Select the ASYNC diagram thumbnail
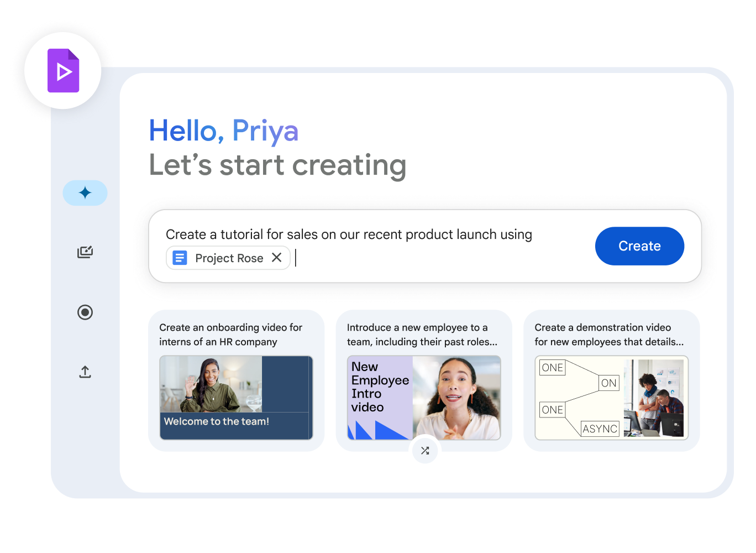This screenshot has height=553, width=756. click(611, 398)
